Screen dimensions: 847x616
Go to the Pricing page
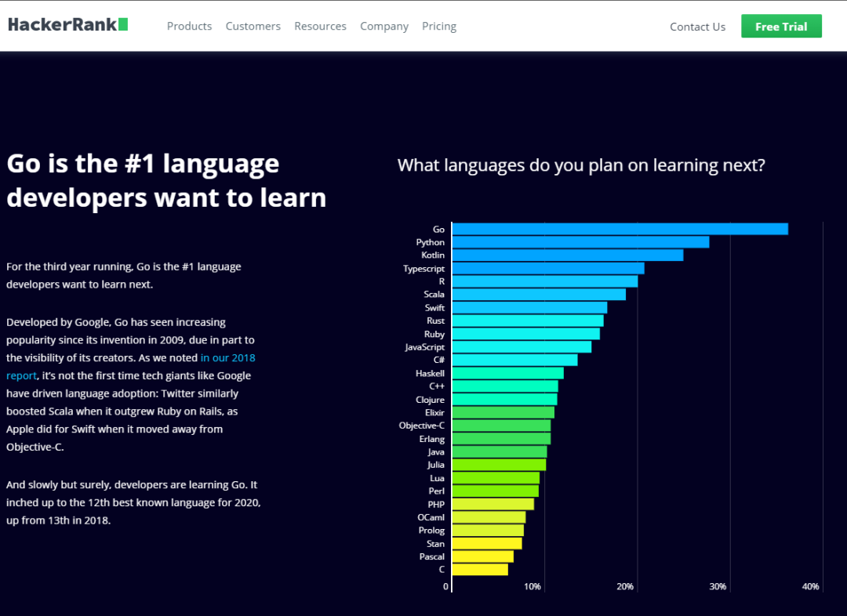pyautogui.click(x=439, y=26)
